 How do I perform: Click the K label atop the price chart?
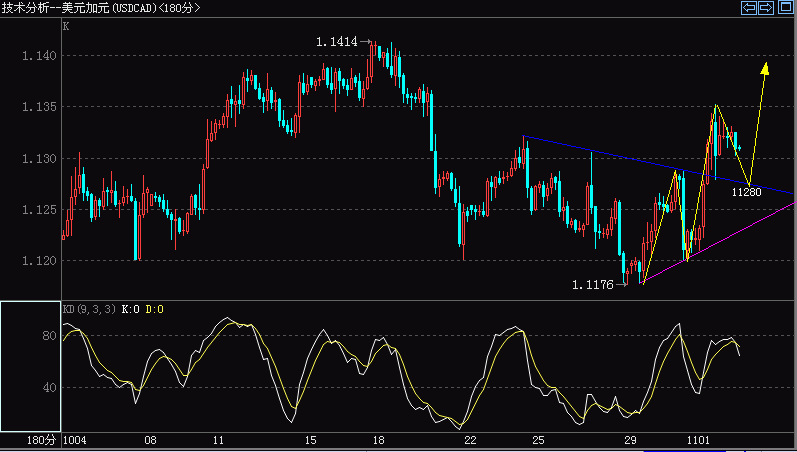click(x=66, y=26)
